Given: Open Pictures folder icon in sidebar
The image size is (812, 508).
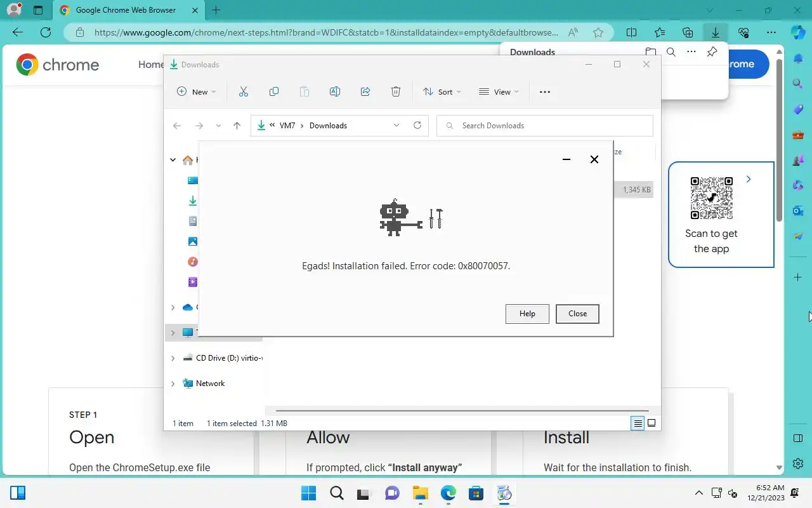Looking at the screenshot, I should tap(193, 241).
